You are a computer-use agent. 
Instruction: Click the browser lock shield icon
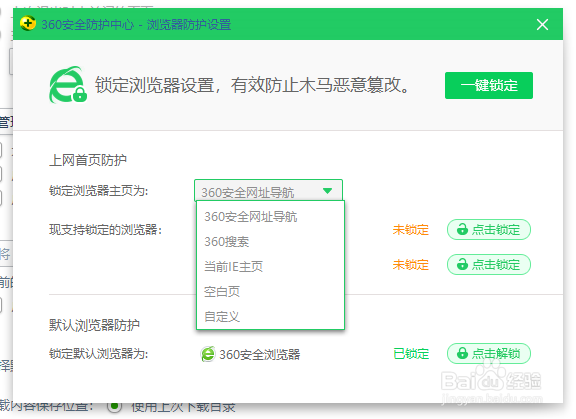tap(68, 85)
